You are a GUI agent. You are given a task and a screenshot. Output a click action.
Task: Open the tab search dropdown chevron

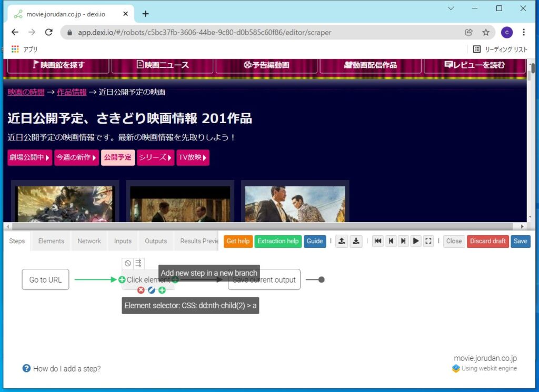[x=451, y=8]
